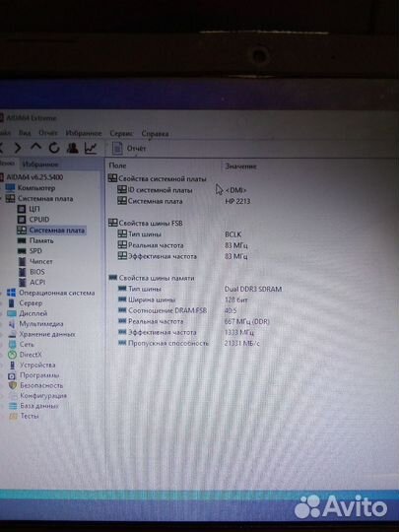399x532 pixels.
Task: Select Тесты tree item
Action: [30, 416]
